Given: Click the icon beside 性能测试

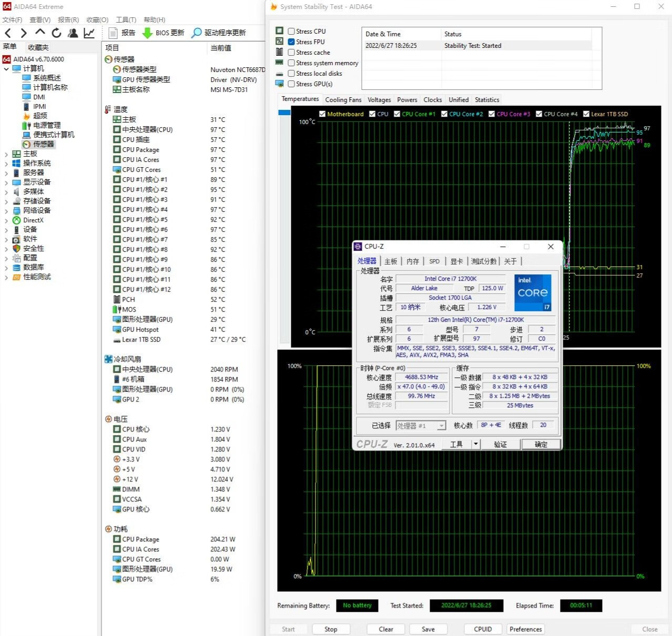Looking at the screenshot, I should pos(16,276).
